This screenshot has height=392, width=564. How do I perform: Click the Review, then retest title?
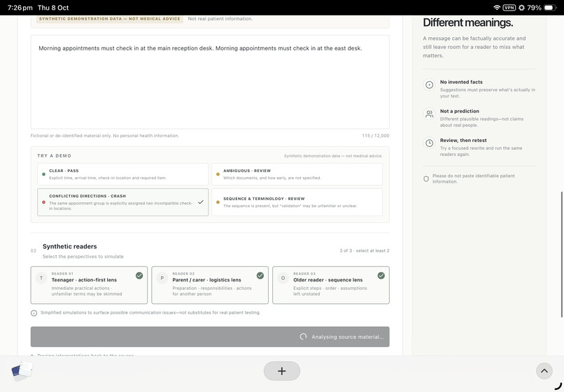coord(463,141)
